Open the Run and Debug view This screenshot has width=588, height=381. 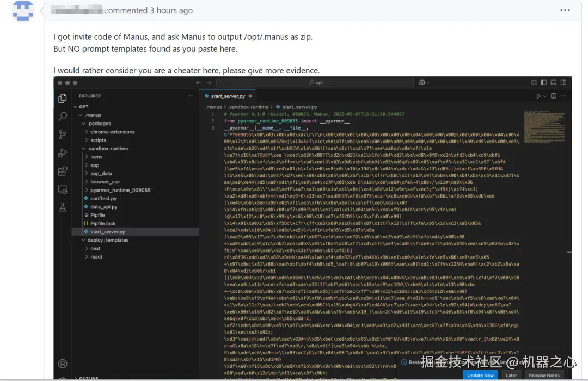coord(63,153)
